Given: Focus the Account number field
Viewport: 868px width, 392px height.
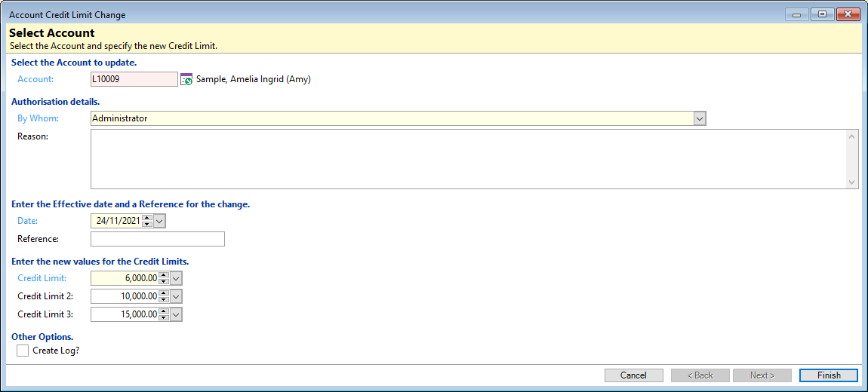Looking at the screenshot, I should click(134, 79).
